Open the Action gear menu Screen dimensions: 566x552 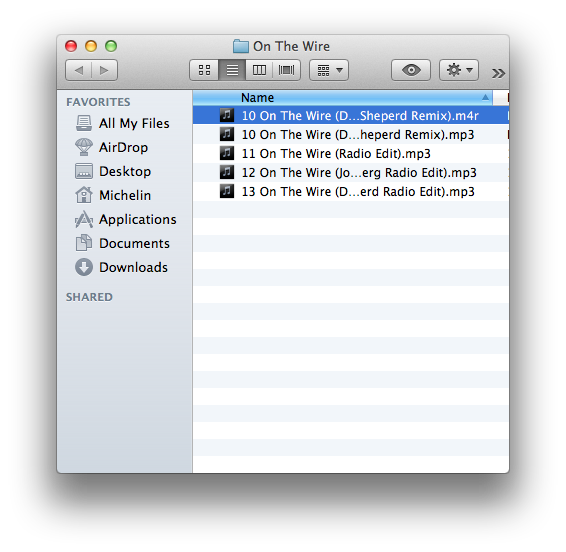click(459, 70)
